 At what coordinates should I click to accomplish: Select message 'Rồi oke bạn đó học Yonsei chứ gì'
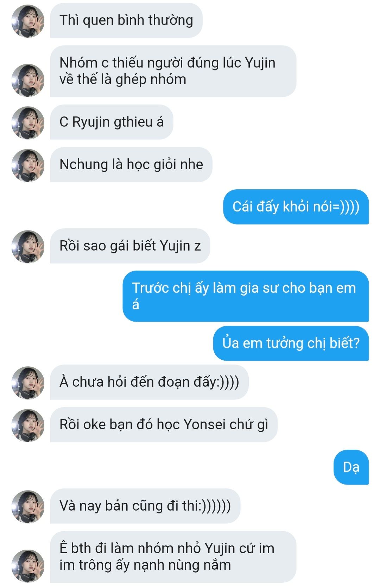point(164,425)
